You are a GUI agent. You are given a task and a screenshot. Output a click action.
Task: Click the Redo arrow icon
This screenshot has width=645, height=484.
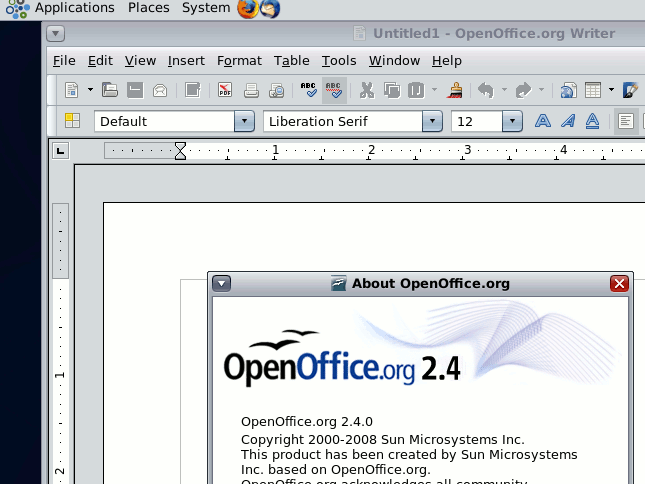coord(523,90)
